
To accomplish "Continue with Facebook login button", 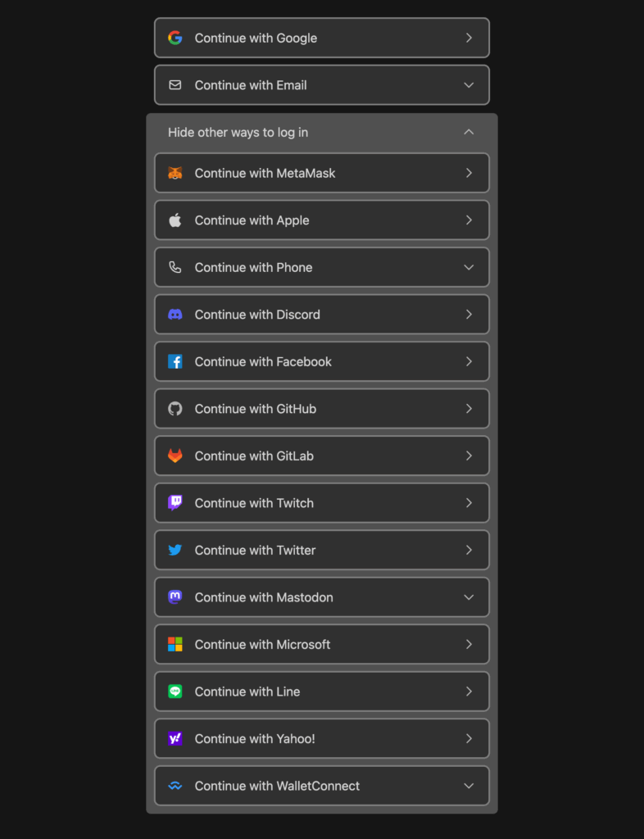I will pos(321,361).
